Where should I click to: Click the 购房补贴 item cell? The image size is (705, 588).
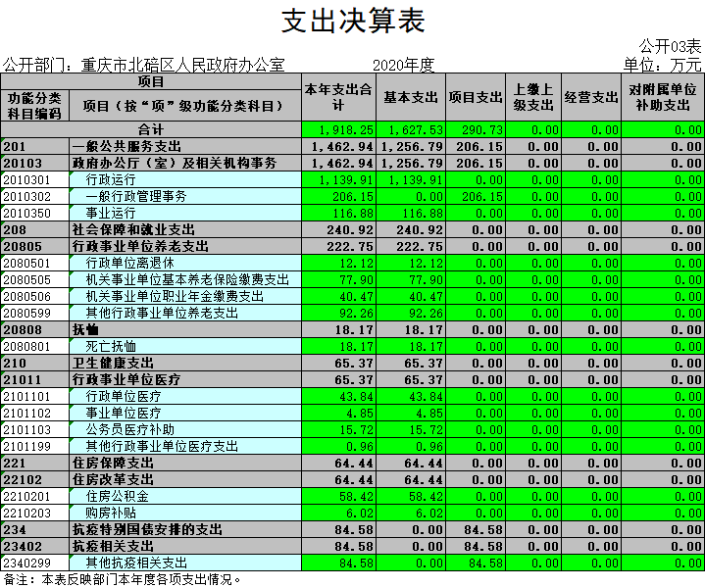coord(185,513)
